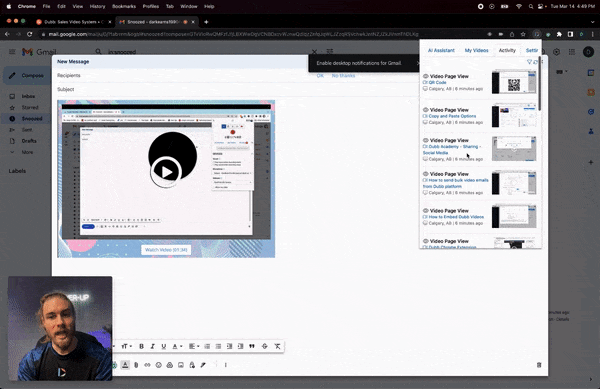Open the Drafts folder

point(29,141)
